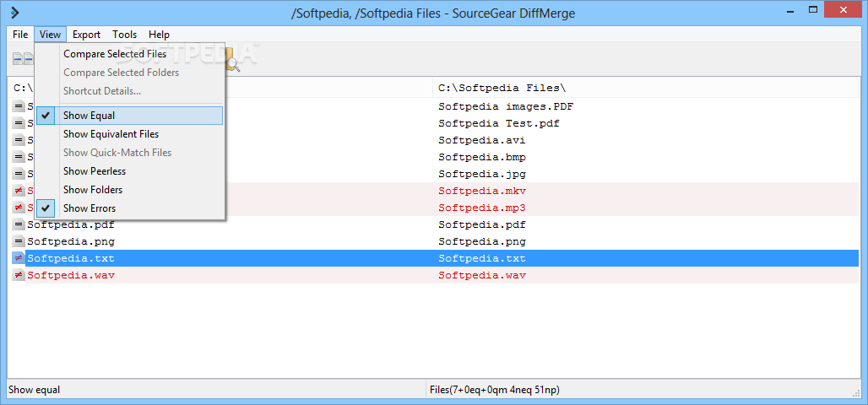Screen dimensions: 868x405
Task: Select the red Softpedia.mp3 entry
Action: click(x=481, y=208)
